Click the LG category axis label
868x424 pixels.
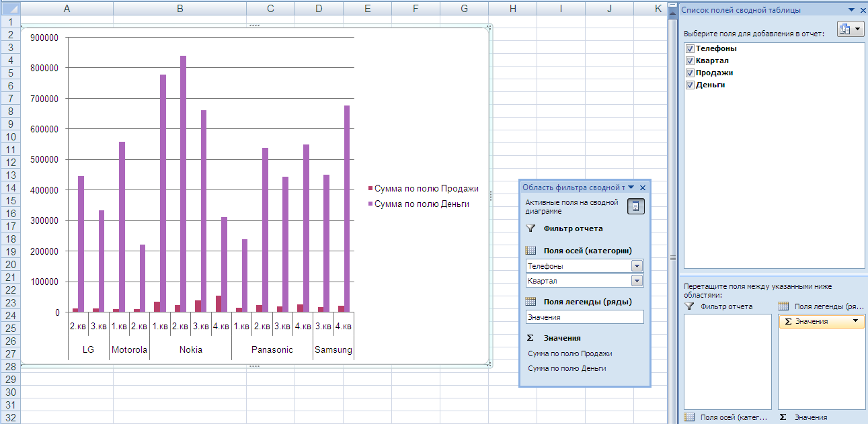click(88, 349)
